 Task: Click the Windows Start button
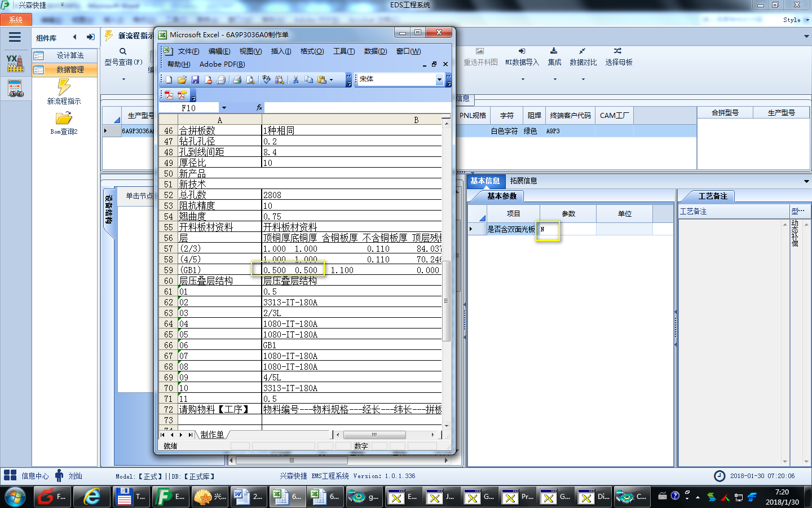pyautogui.click(x=15, y=497)
